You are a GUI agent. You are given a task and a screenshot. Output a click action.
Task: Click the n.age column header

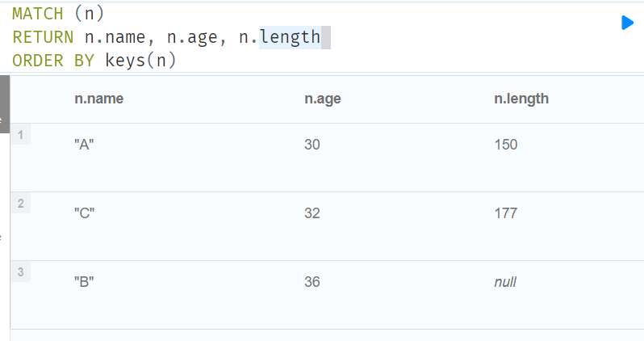(x=322, y=99)
